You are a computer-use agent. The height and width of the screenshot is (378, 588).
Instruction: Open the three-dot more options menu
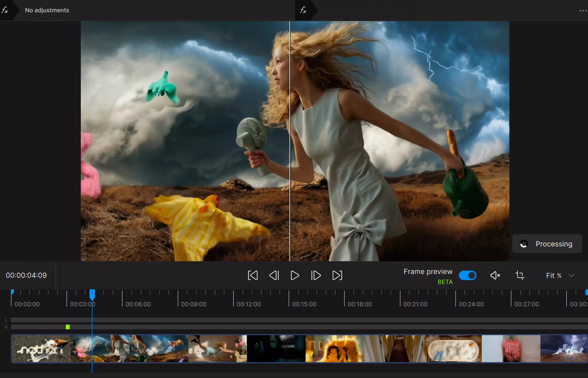(x=583, y=11)
